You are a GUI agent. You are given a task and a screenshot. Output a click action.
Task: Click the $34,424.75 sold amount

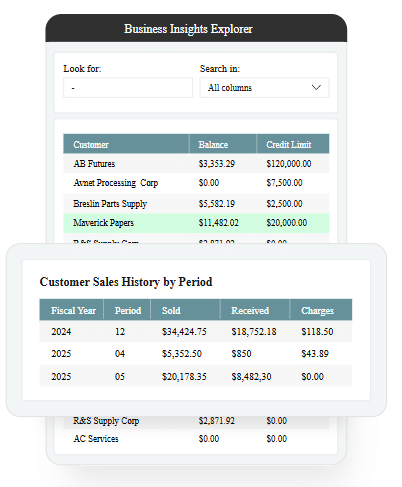(184, 332)
